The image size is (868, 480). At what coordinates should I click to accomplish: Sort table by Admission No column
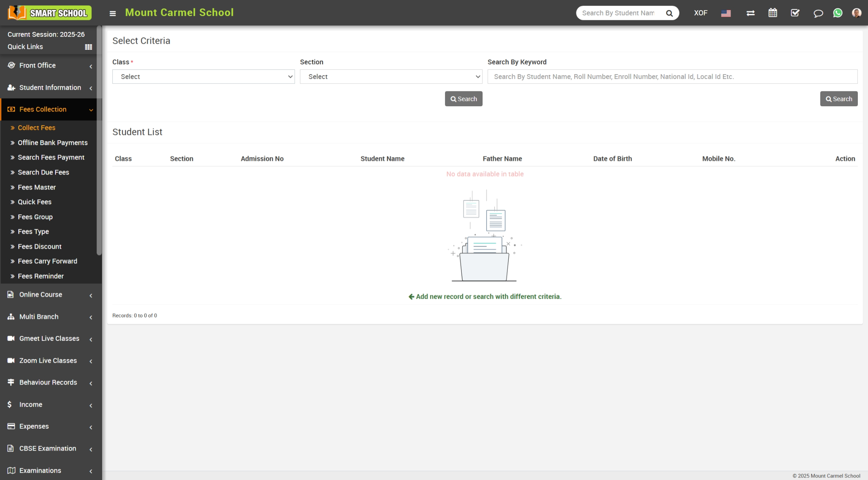pyautogui.click(x=262, y=159)
